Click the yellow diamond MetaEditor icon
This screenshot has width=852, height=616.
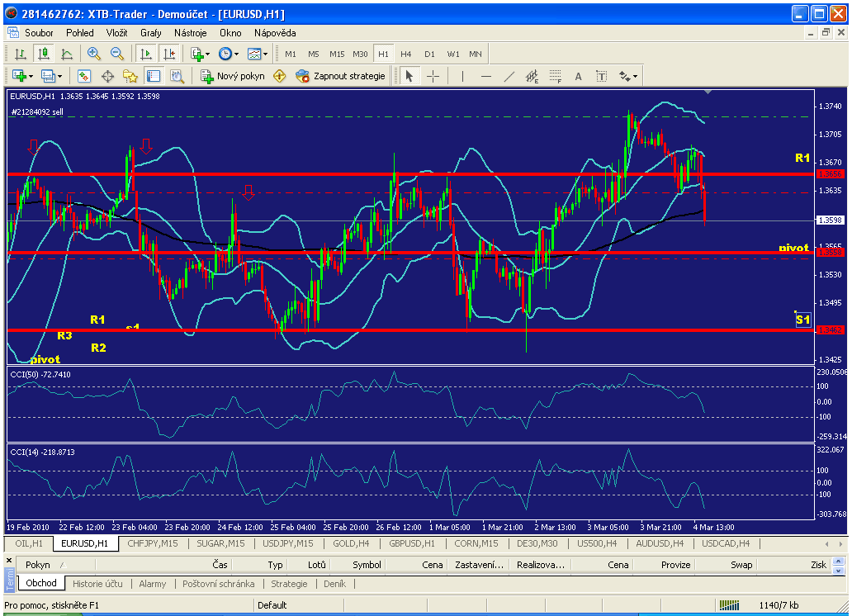pyautogui.click(x=279, y=76)
